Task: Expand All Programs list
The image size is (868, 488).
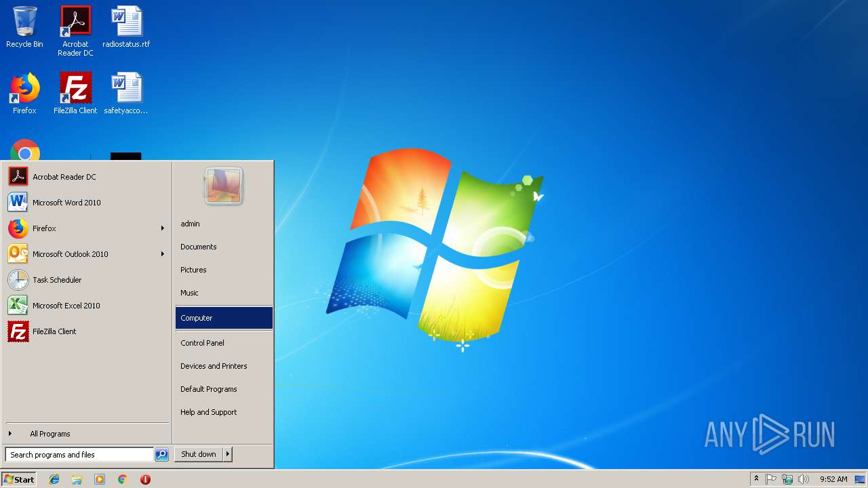Action: (86, 434)
